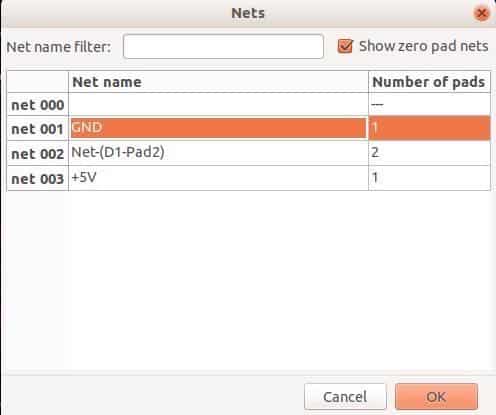
Task: Select the +5V net name cell
Action: (218, 178)
